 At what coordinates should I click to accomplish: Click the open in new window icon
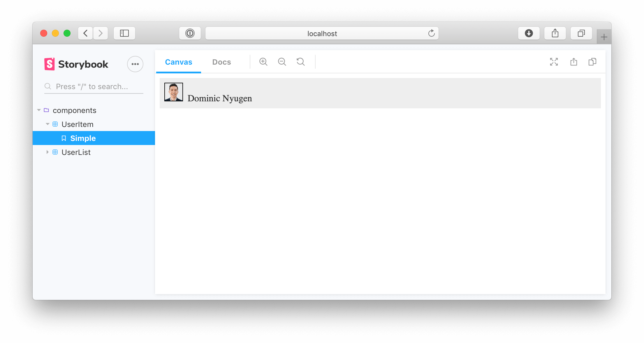point(574,62)
